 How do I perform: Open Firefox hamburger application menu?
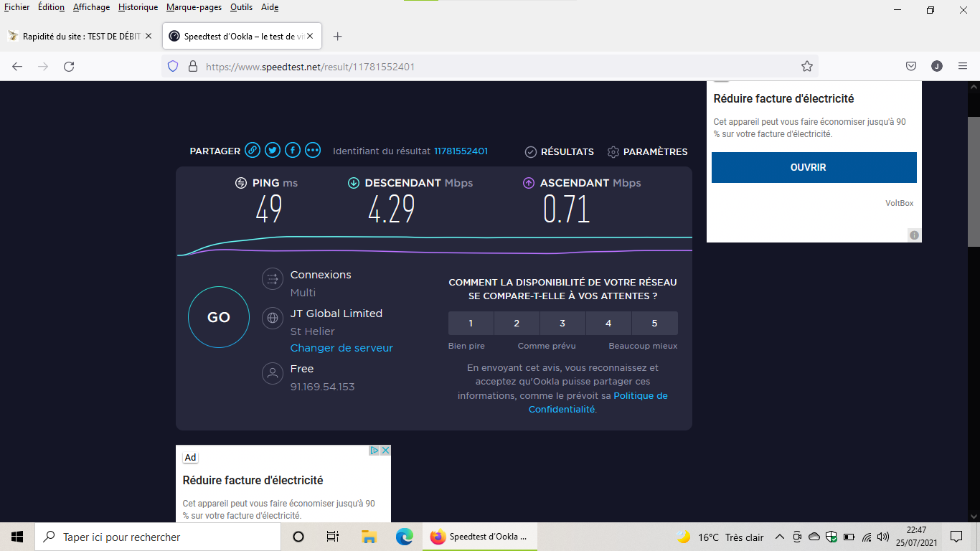coord(963,66)
